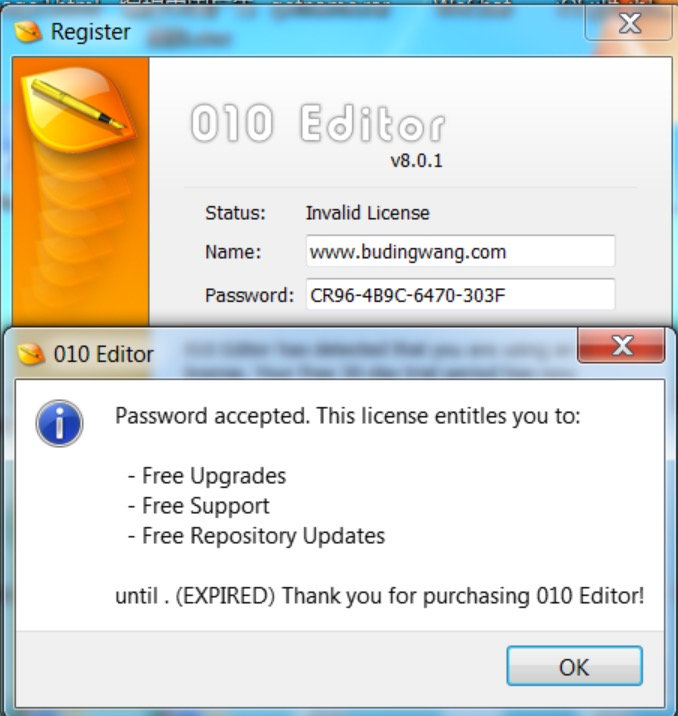Click the Password input field
Viewport: 678px width, 716px height.
pos(460,295)
